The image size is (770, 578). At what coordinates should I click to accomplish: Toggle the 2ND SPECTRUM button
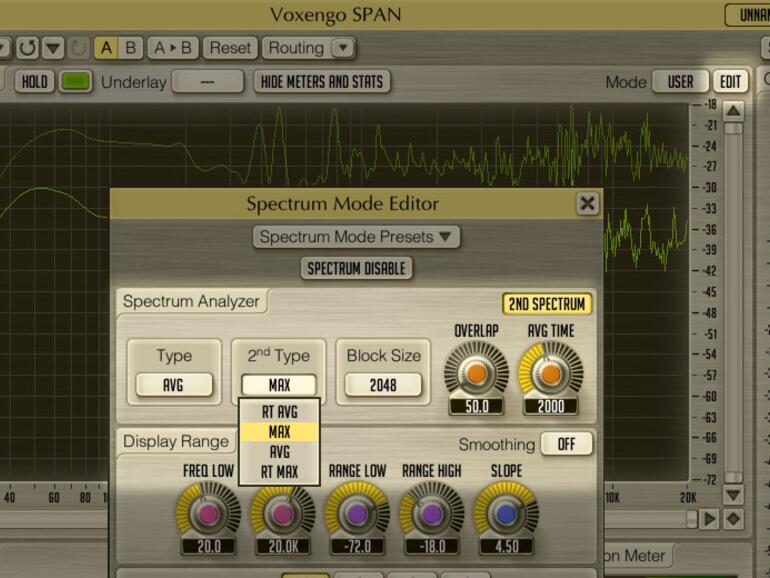pyautogui.click(x=546, y=304)
